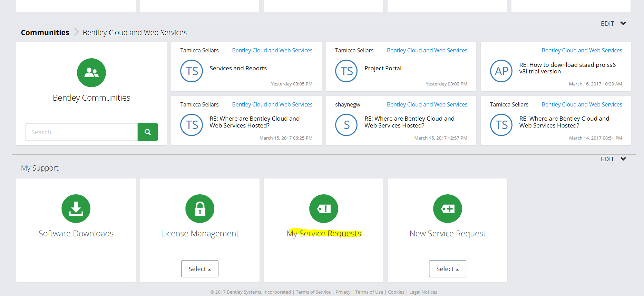Click the shaynegw author name

(x=348, y=104)
